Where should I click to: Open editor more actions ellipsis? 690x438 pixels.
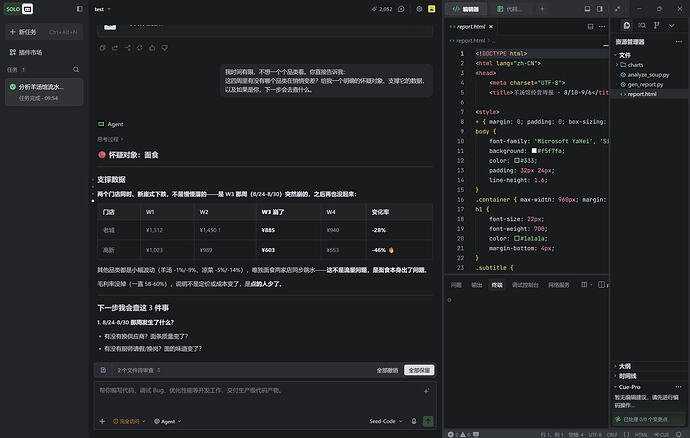click(602, 26)
